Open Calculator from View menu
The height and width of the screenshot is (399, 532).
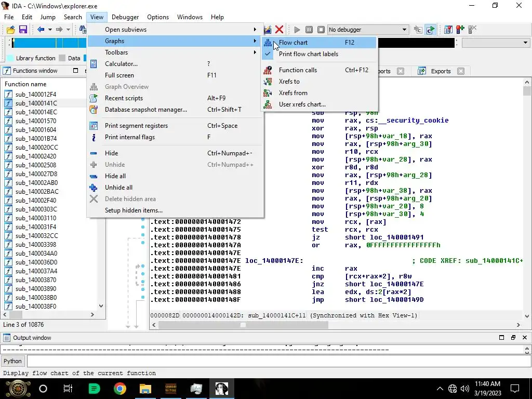point(175,64)
